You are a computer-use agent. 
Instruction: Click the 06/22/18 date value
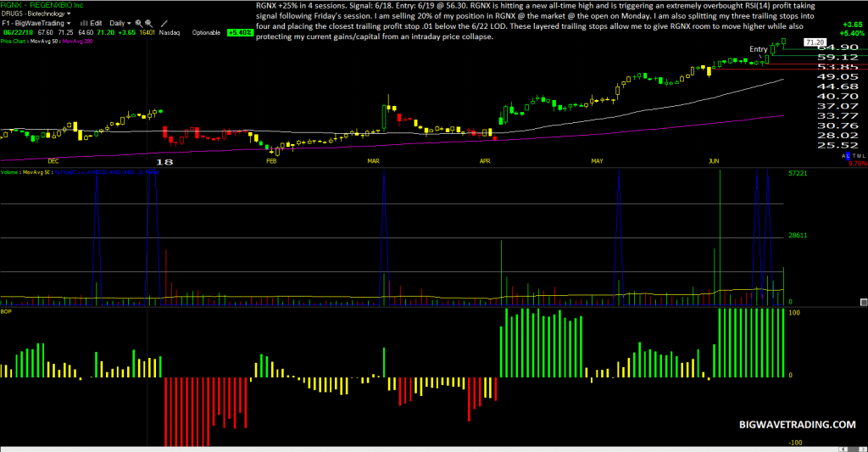[18, 33]
